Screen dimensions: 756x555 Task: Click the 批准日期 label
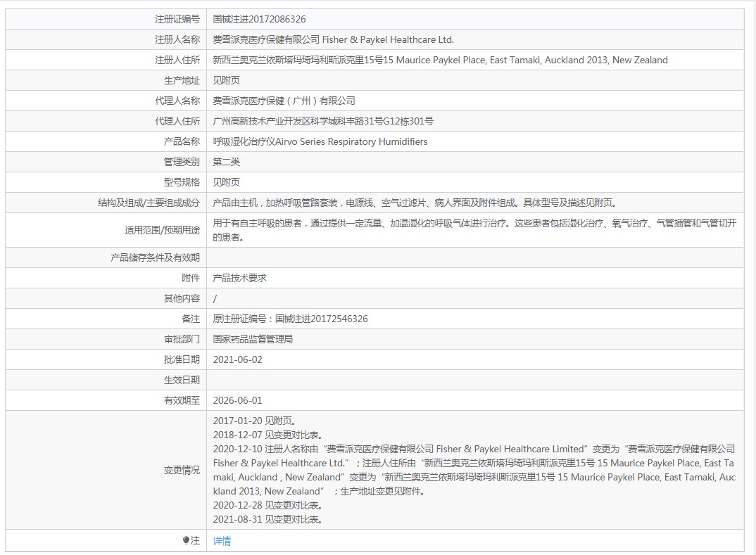[182, 359]
